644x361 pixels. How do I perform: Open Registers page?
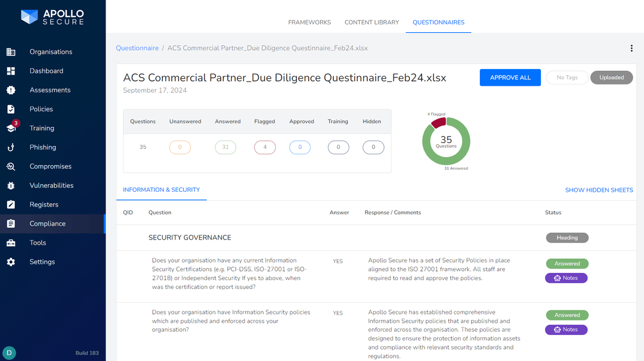(44, 204)
